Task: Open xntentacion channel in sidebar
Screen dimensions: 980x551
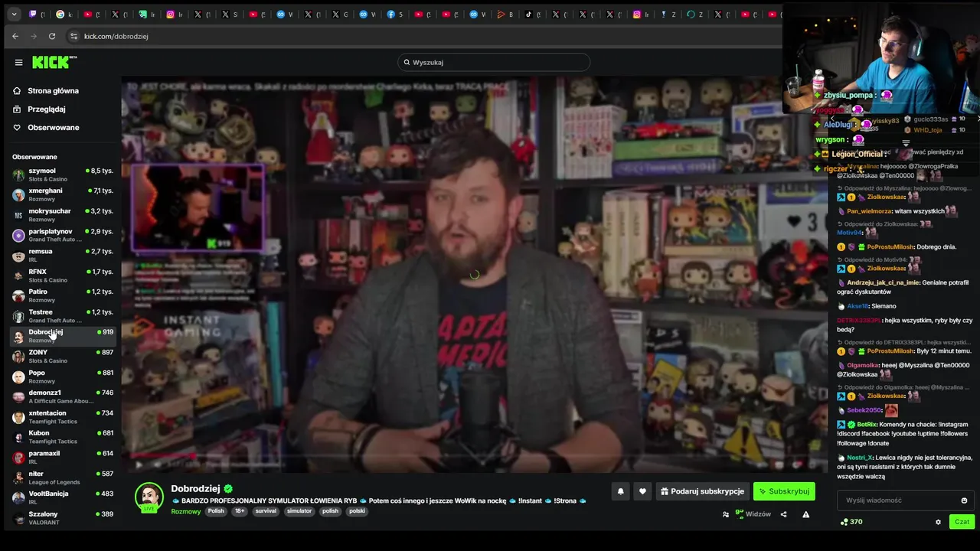Action: [x=63, y=417]
